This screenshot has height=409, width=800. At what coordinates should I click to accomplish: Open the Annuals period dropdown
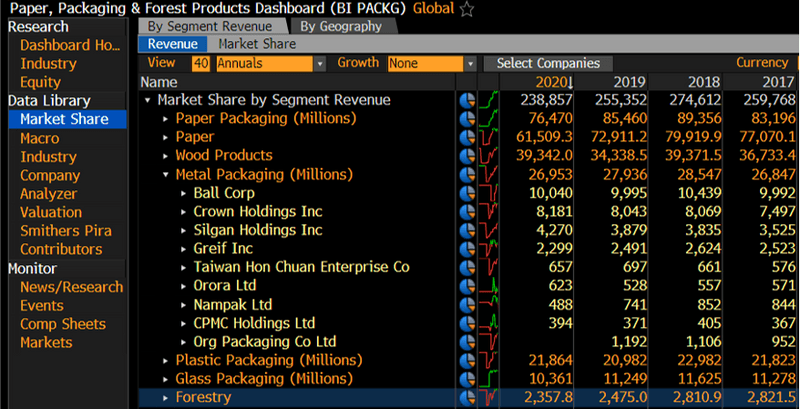click(x=271, y=63)
